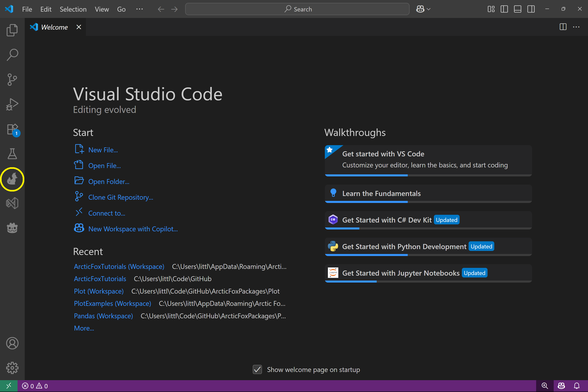This screenshot has width=588, height=392.
Task: Open the Run and Debug view
Action: [x=12, y=104]
